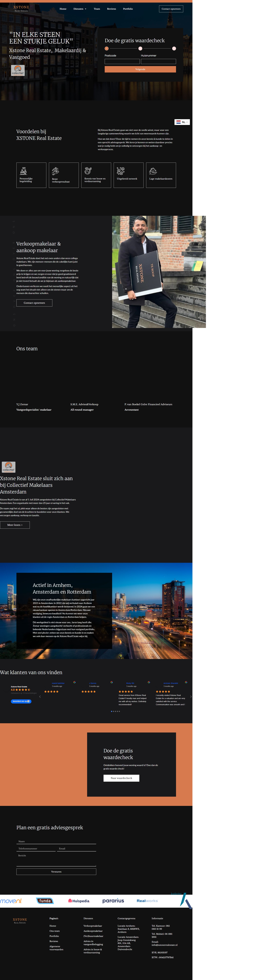Open the Home menu item

coord(63,9)
